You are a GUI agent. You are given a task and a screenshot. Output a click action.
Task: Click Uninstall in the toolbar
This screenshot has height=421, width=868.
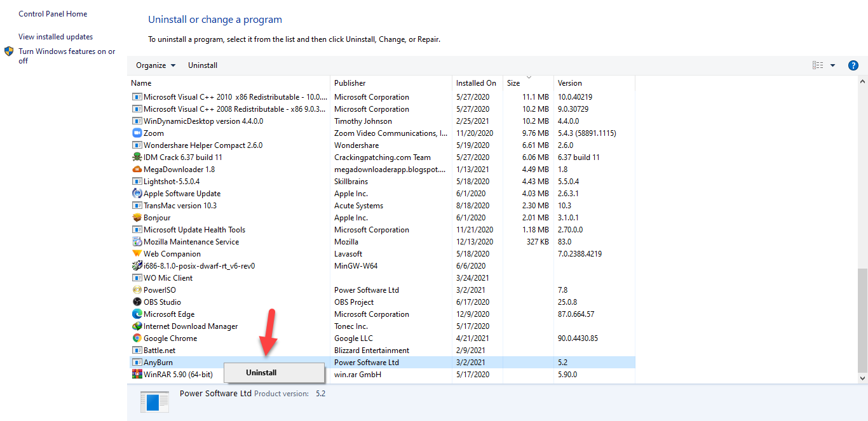[x=203, y=65]
